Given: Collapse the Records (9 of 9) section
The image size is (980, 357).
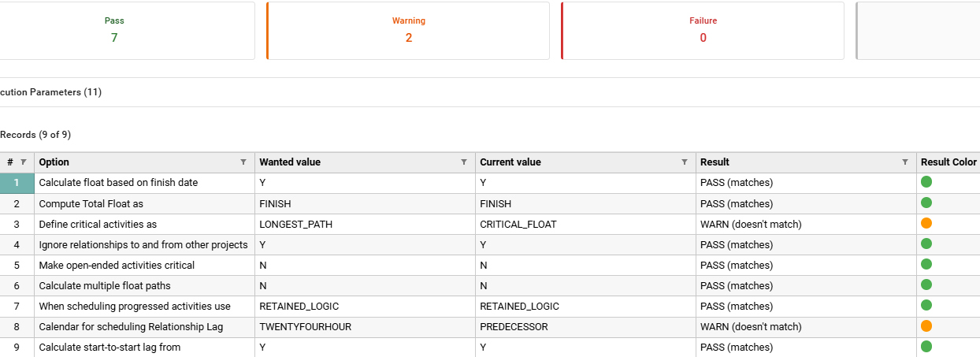Looking at the screenshot, I should click(35, 135).
